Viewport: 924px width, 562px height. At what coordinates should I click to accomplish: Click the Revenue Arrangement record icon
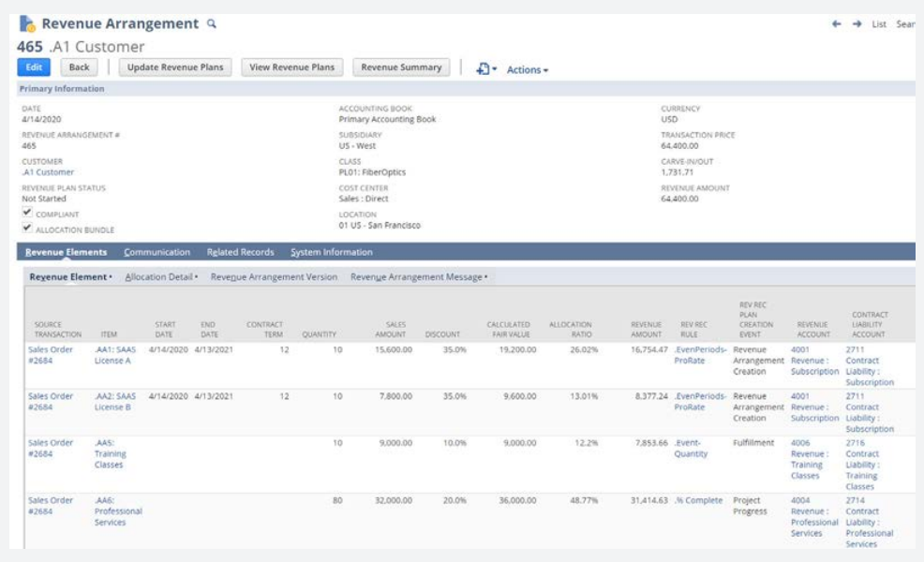27,24
